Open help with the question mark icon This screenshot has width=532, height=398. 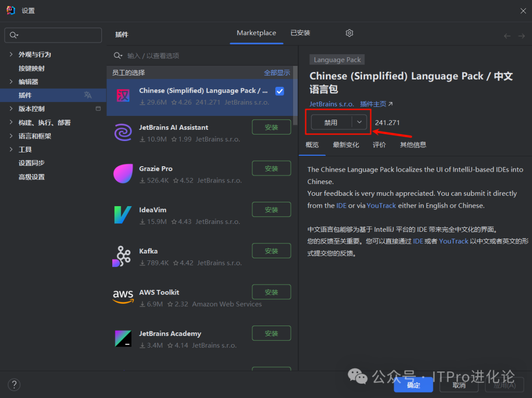[14, 385]
